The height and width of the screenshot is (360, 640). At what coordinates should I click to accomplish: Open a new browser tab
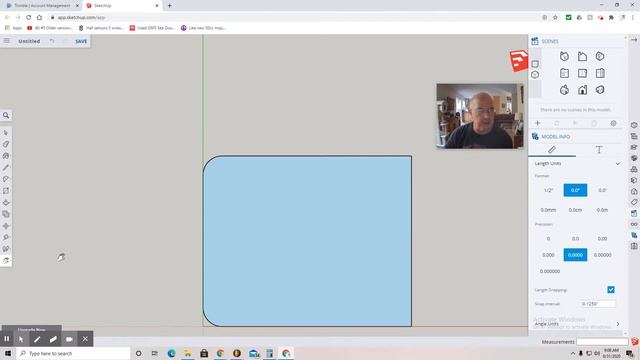tap(169, 6)
